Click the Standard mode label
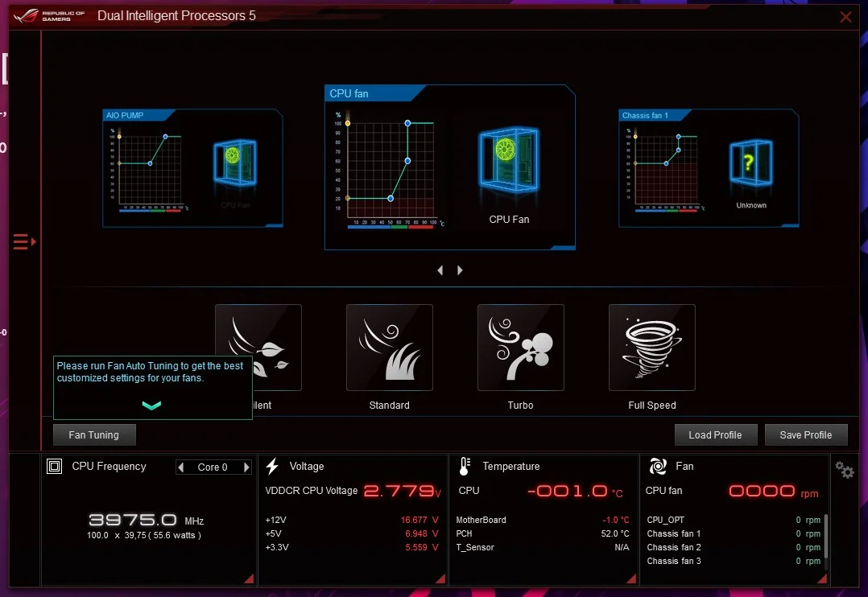The width and height of the screenshot is (868, 597). [x=389, y=405]
